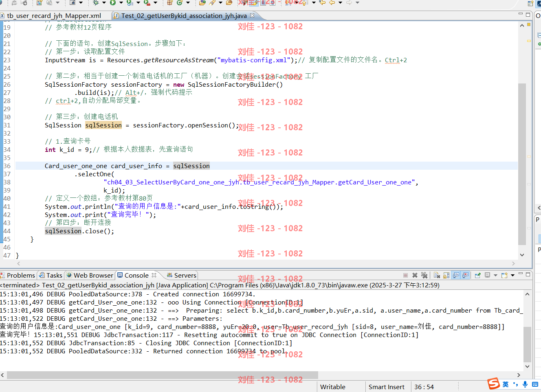Click Remove Launch icon in Console toolbar

pos(415,275)
